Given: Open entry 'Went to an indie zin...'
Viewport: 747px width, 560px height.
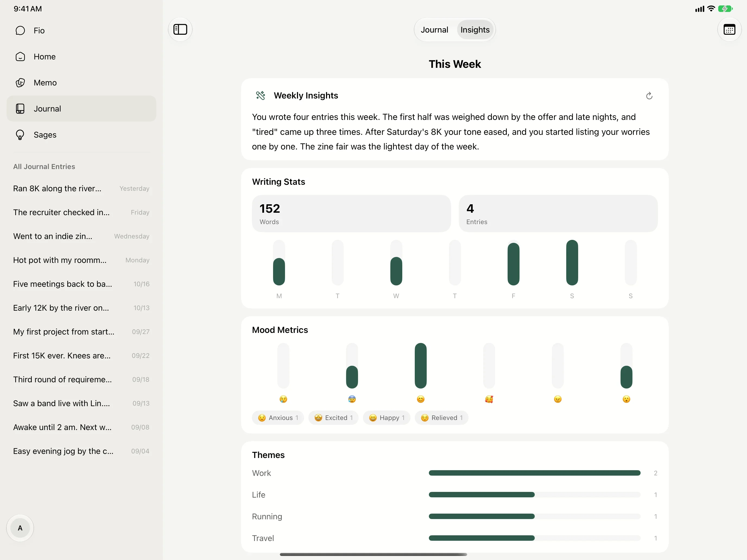Looking at the screenshot, I should point(81,236).
